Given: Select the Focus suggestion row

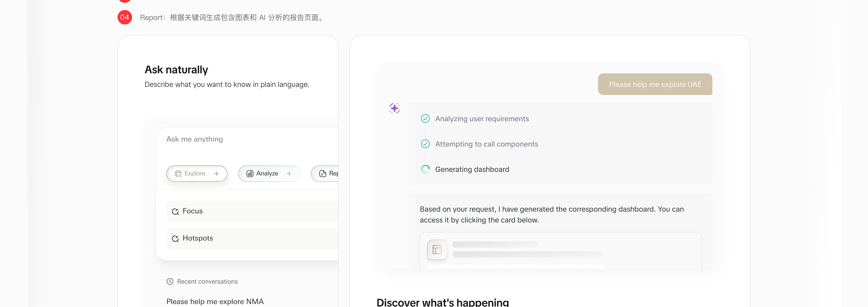Looking at the screenshot, I should (252, 211).
